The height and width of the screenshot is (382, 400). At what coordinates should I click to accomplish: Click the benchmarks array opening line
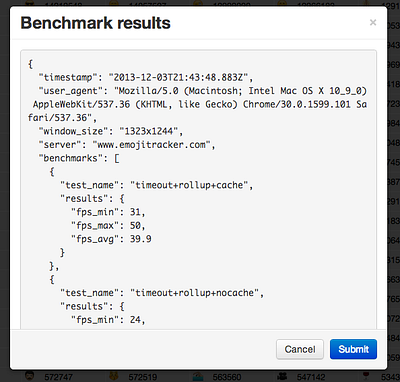tap(79, 158)
